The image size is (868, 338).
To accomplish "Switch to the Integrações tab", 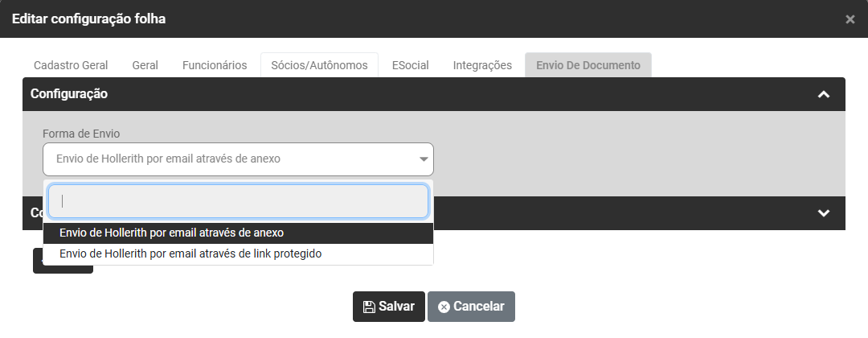I will point(482,65).
